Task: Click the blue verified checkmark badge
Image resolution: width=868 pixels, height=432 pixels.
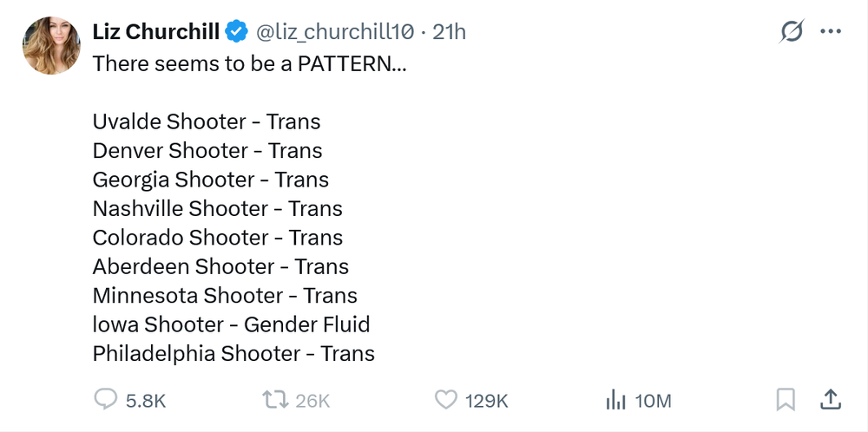Action: click(237, 32)
